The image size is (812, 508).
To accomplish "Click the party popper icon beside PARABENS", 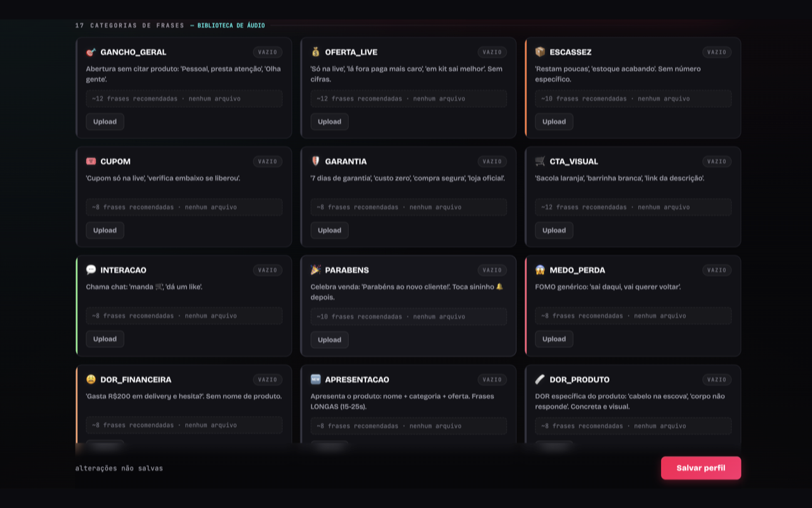I will (315, 270).
